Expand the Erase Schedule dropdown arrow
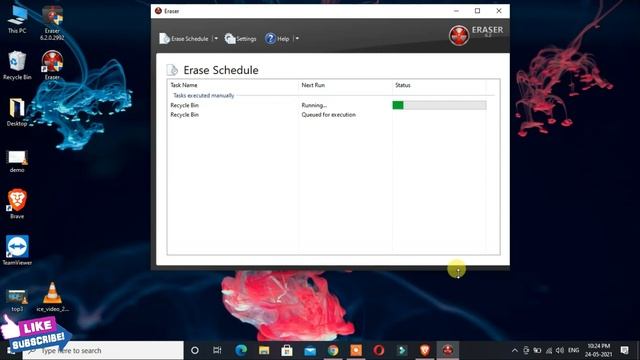This screenshot has width=640, height=360. (216, 39)
